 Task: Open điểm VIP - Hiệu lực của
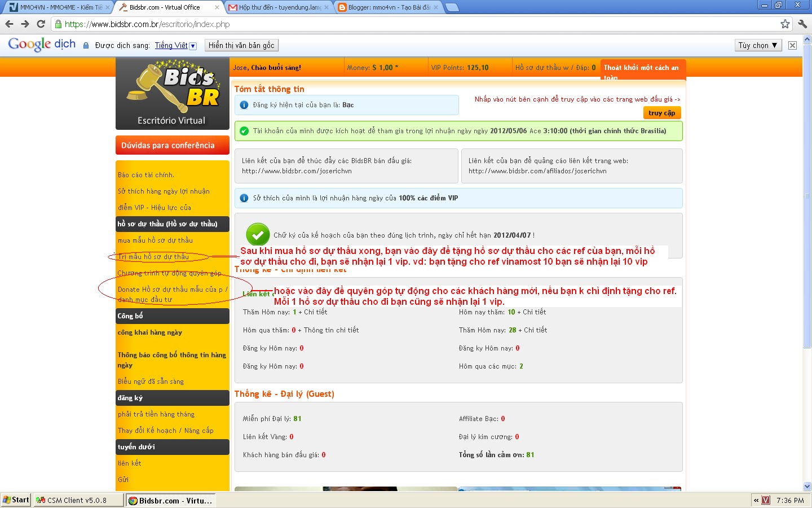pos(155,208)
